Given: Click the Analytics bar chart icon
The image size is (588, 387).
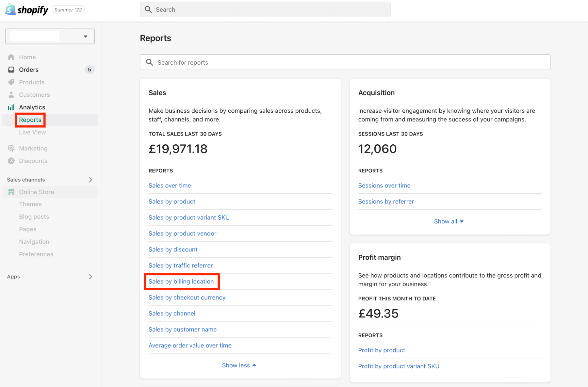Looking at the screenshot, I should coord(11,107).
